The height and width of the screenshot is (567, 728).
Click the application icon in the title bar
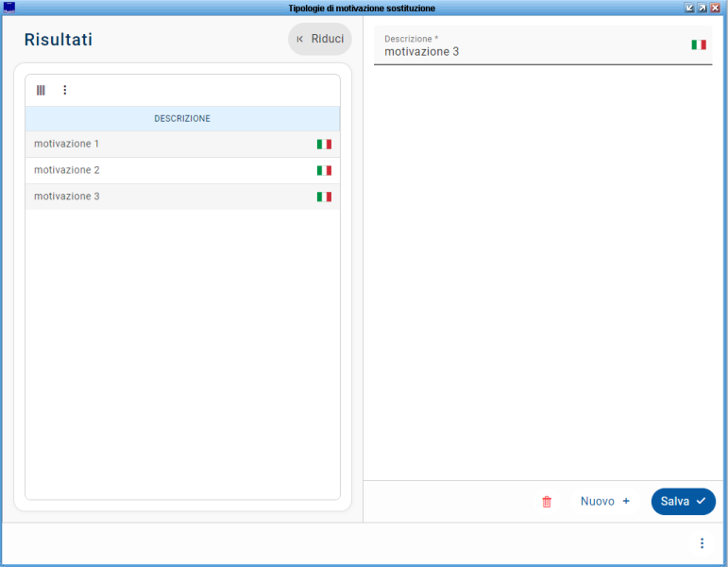pyautogui.click(x=9, y=8)
